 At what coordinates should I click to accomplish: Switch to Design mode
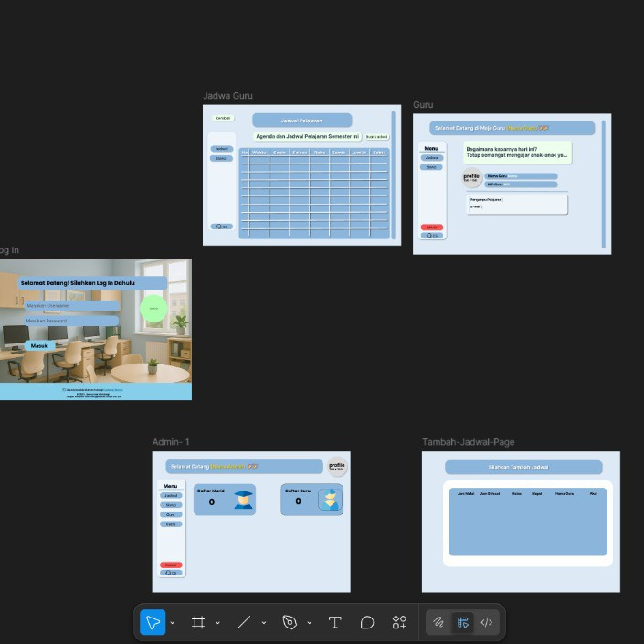[463, 622]
